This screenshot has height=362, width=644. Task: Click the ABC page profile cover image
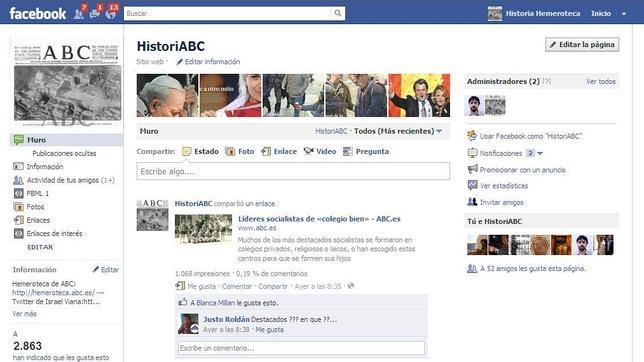(67, 82)
